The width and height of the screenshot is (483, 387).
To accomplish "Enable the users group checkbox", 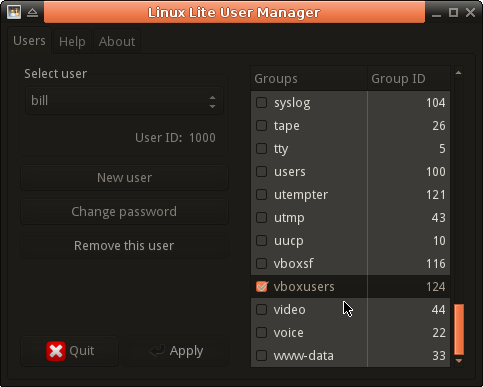I will [261, 172].
